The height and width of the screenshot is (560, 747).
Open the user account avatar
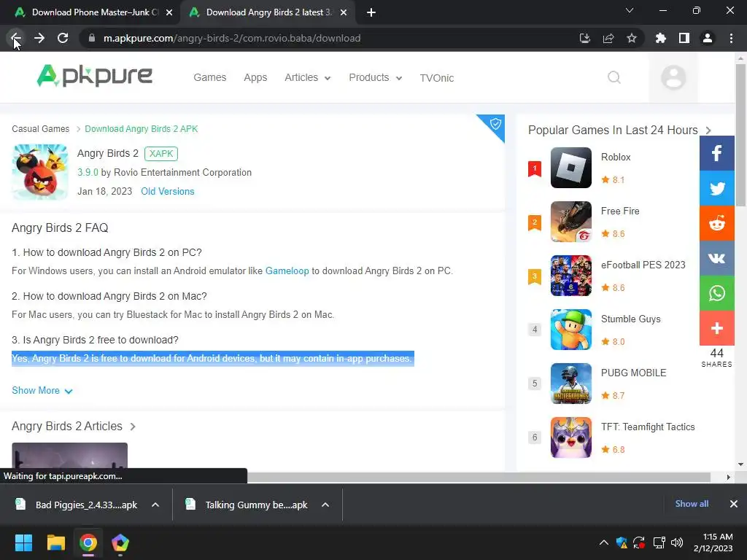pos(673,77)
